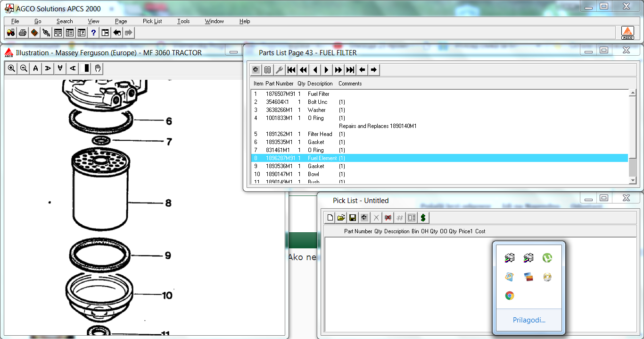644x339 pixels.
Task: Click callout number 10 in illustration
Action: [167, 296]
